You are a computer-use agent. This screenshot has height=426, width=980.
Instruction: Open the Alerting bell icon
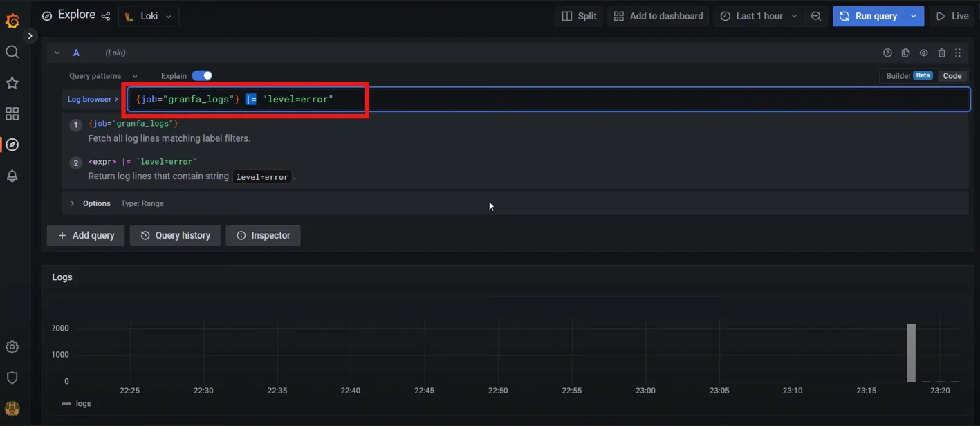click(x=12, y=176)
